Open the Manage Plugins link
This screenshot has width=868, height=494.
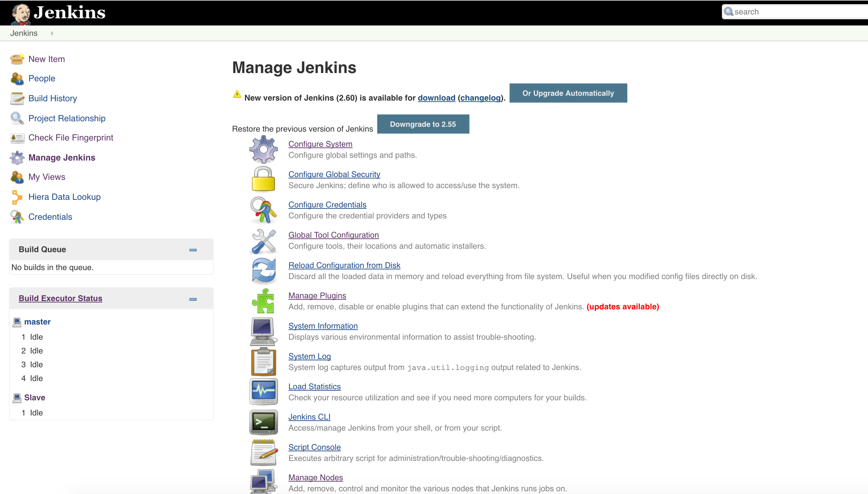tap(317, 296)
